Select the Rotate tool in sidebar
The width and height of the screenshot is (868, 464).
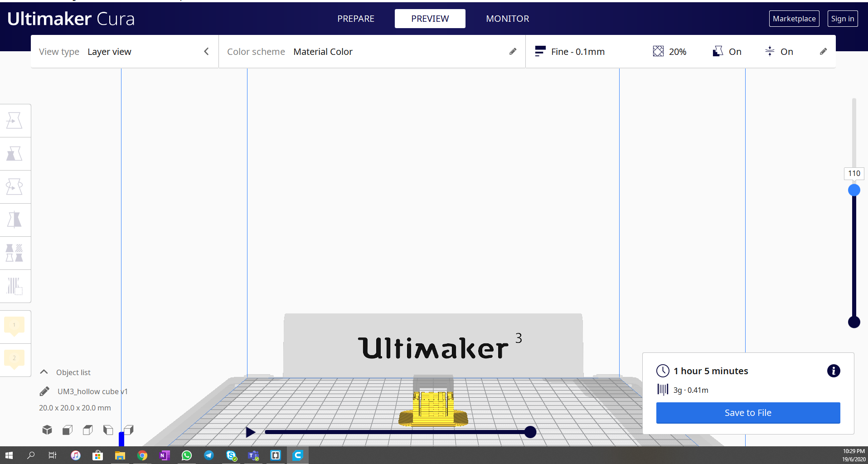(15, 187)
